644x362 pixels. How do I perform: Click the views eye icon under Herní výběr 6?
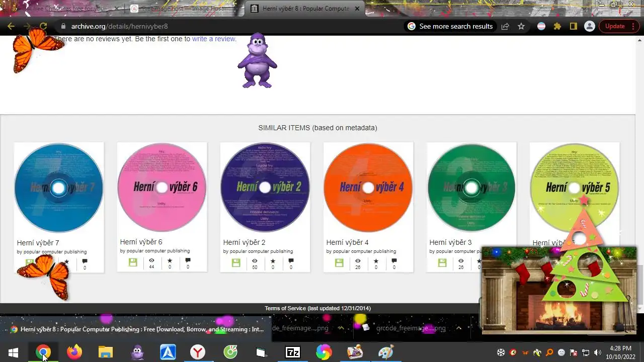151,261
